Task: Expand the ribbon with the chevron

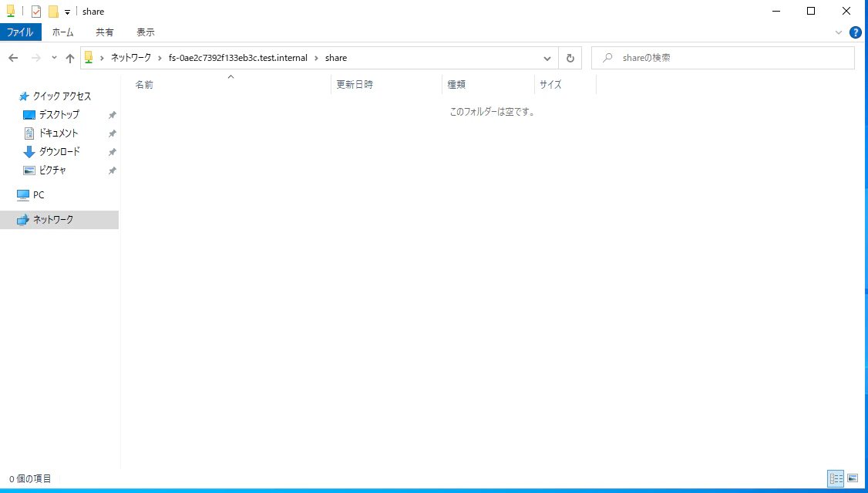Action: point(838,32)
